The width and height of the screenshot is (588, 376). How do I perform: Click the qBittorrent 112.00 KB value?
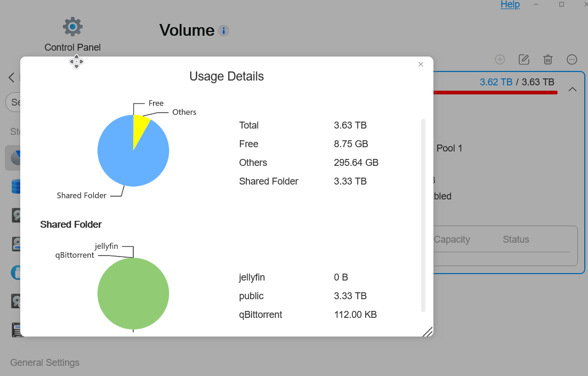[355, 315]
